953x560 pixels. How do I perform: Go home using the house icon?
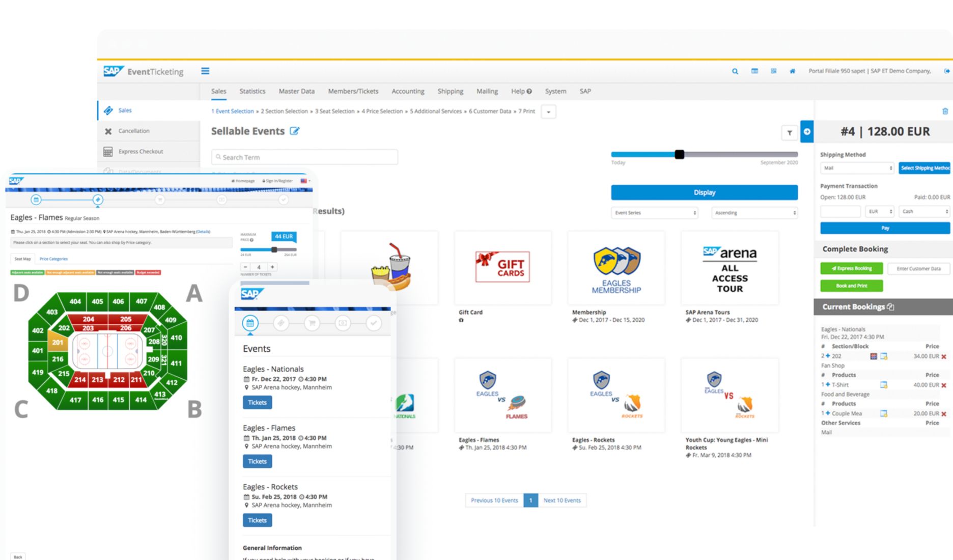click(x=792, y=71)
